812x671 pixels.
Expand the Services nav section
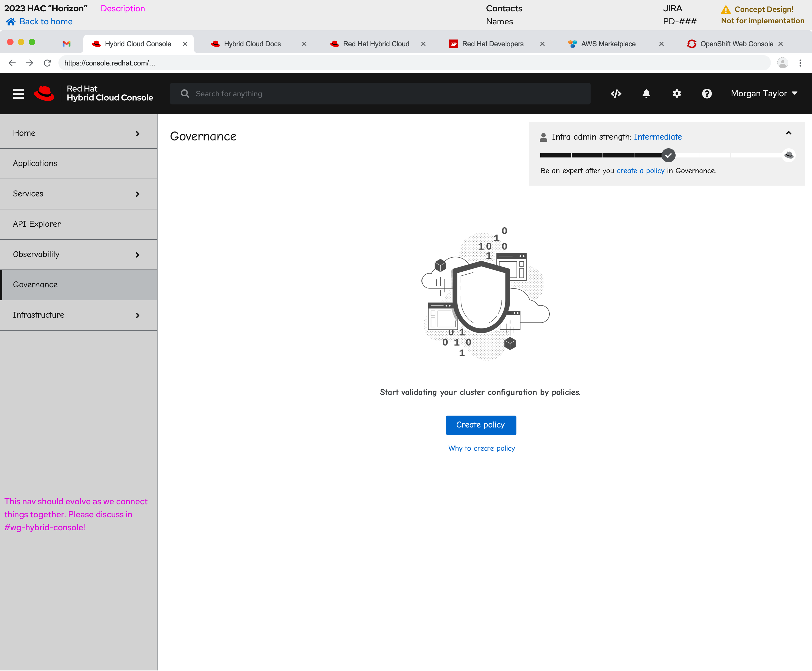point(78,194)
